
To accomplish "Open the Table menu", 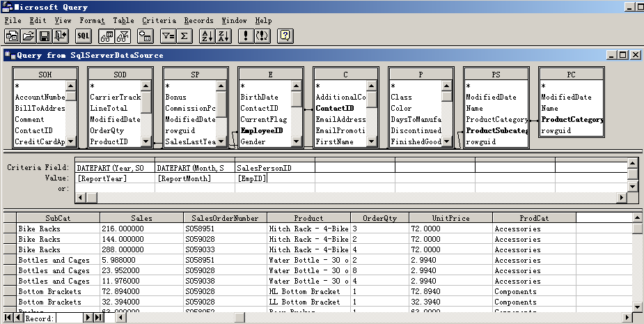I will pyautogui.click(x=123, y=20).
